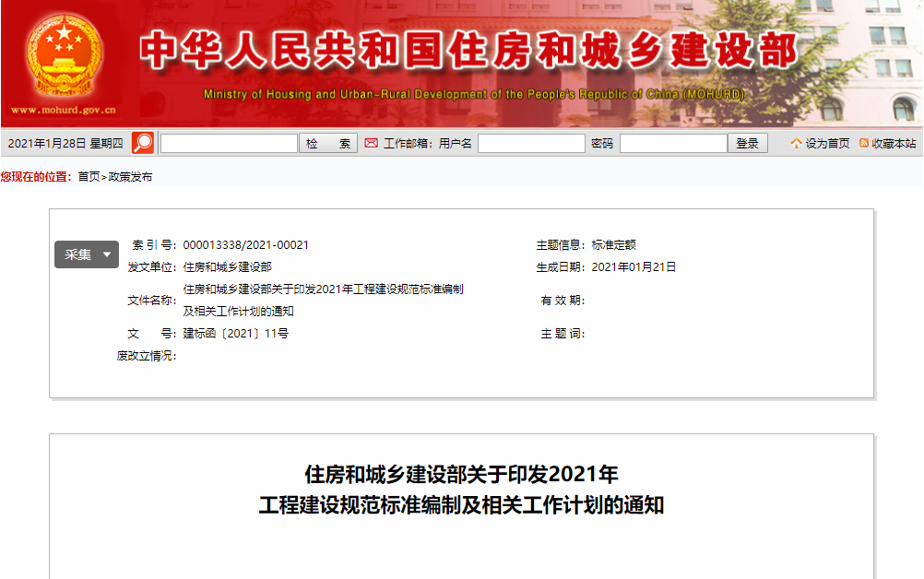Viewport: 924px width, 579px height.
Task: Open the 首页 breadcrumb link
Action: click(89, 177)
